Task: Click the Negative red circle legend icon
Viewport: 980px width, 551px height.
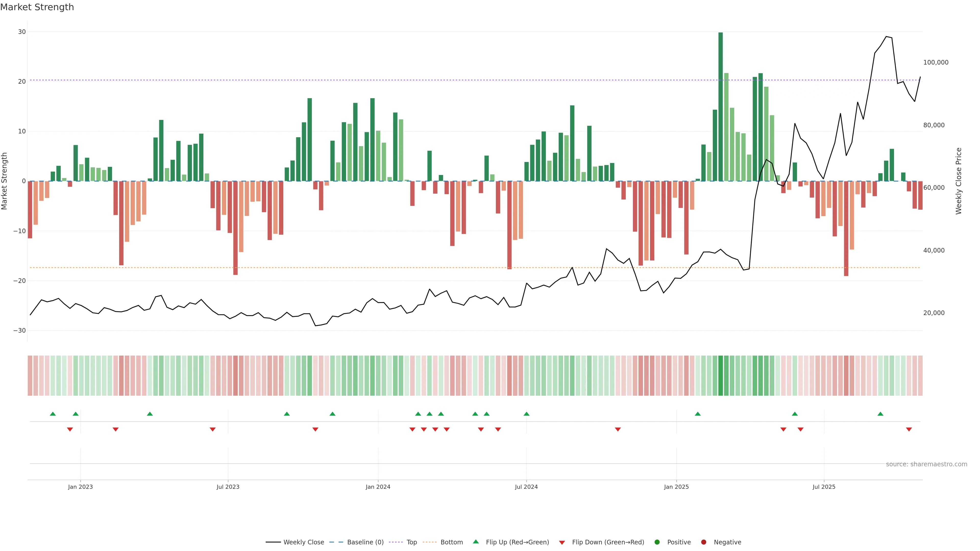Action: (x=703, y=542)
